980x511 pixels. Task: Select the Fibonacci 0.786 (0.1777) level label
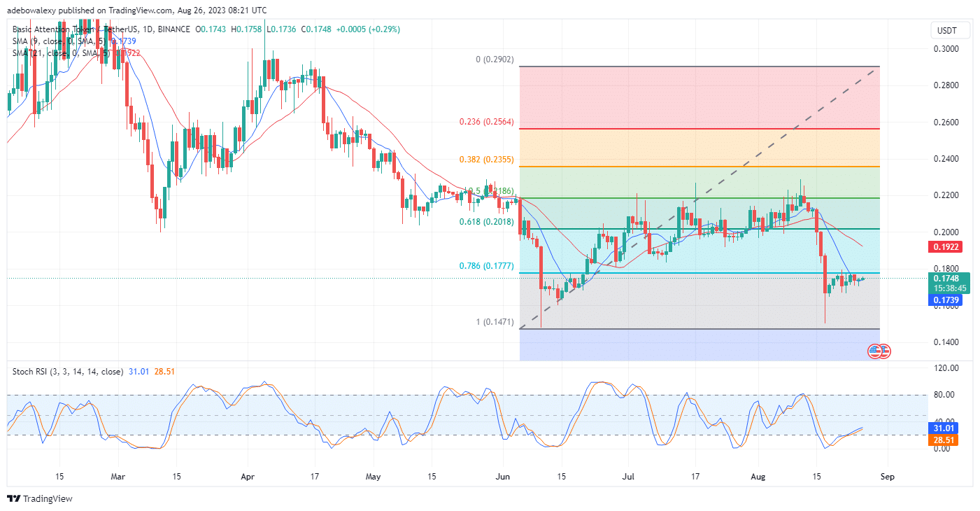pos(488,265)
